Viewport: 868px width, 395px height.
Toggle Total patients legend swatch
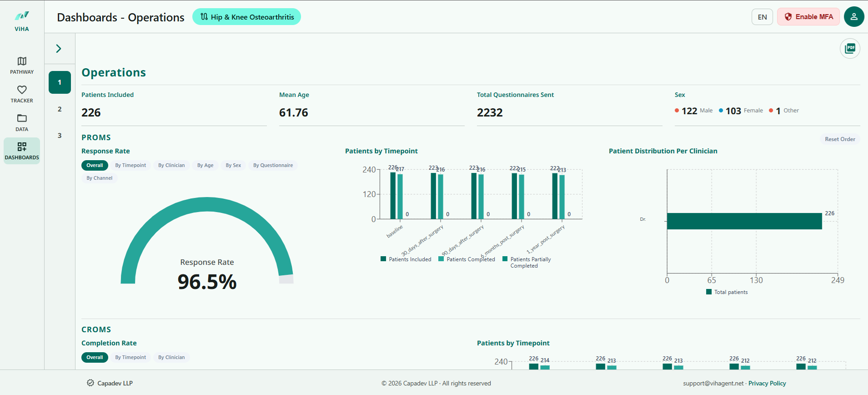(x=709, y=292)
